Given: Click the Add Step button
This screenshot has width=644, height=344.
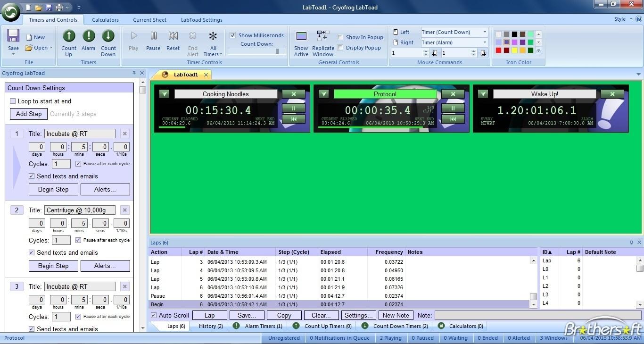Looking at the screenshot, I should 29,114.
